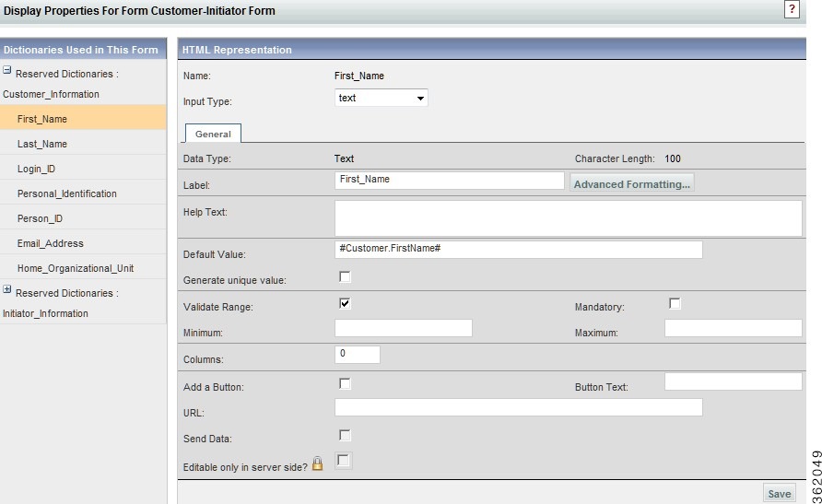Select the General tab
This screenshot has height=504, width=822.
pyautogui.click(x=213, y=134)
